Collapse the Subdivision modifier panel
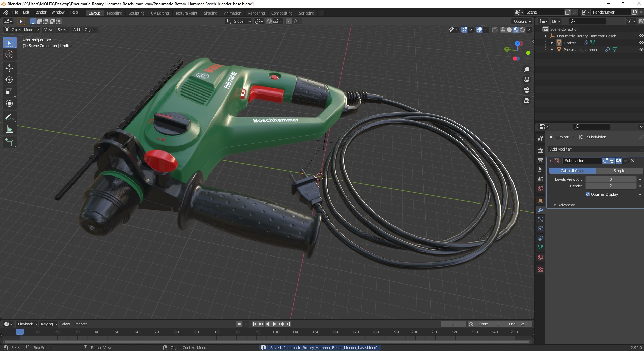 coord(550,161)
